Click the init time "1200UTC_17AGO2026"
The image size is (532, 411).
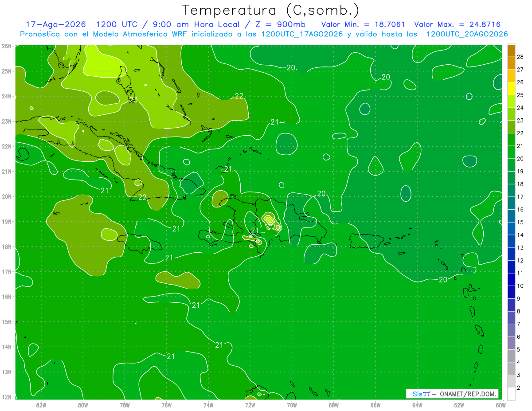[302, 34]
